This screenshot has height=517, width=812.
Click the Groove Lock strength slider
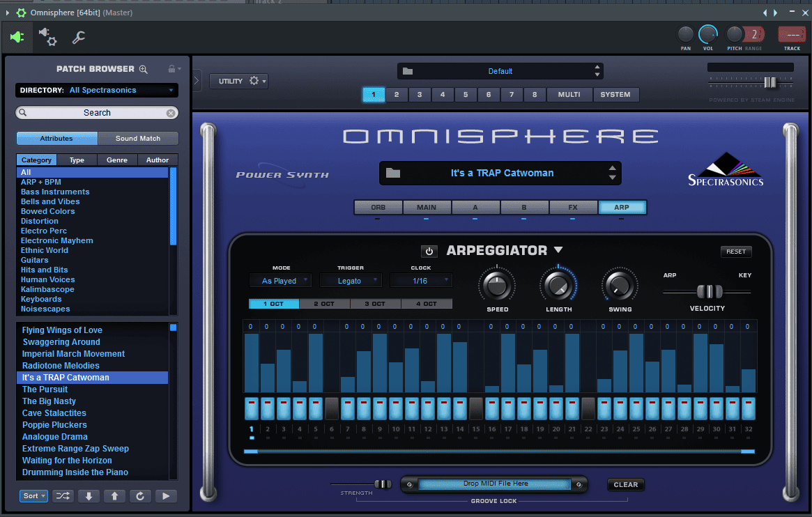click(x=383, y=484)
